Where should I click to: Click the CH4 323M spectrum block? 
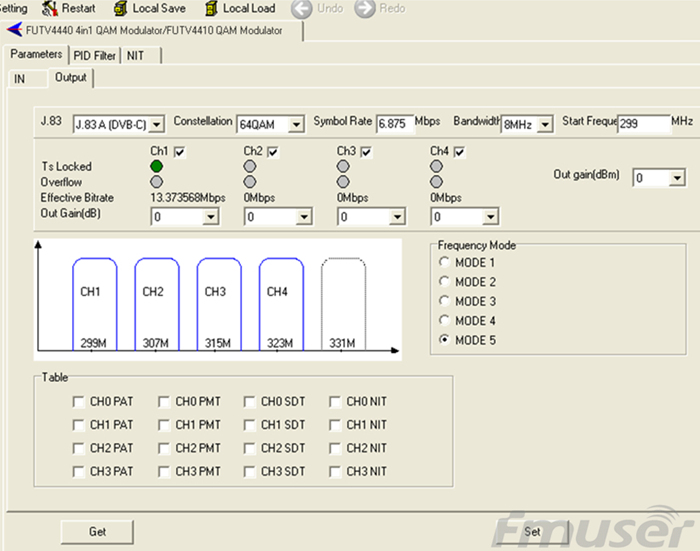(281, 304)
